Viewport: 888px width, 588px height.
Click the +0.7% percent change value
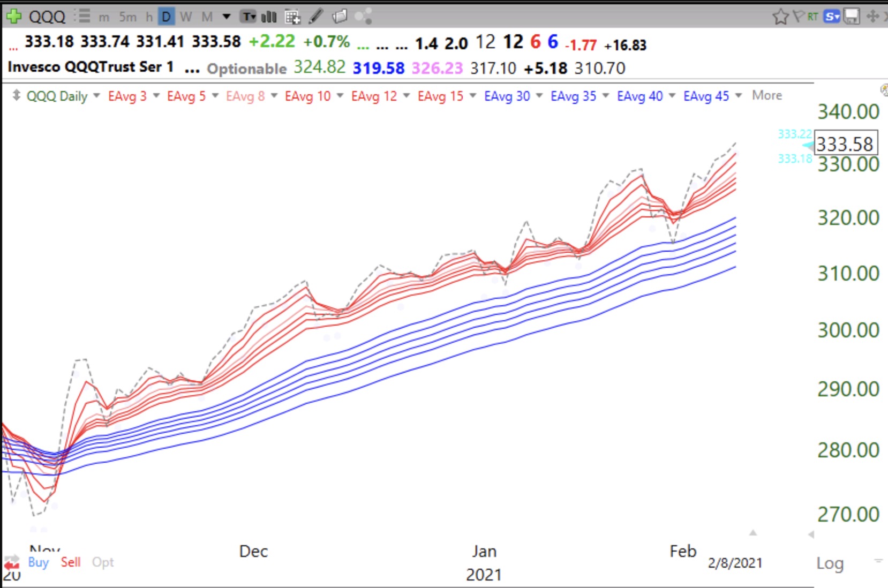tap(326, 41)
